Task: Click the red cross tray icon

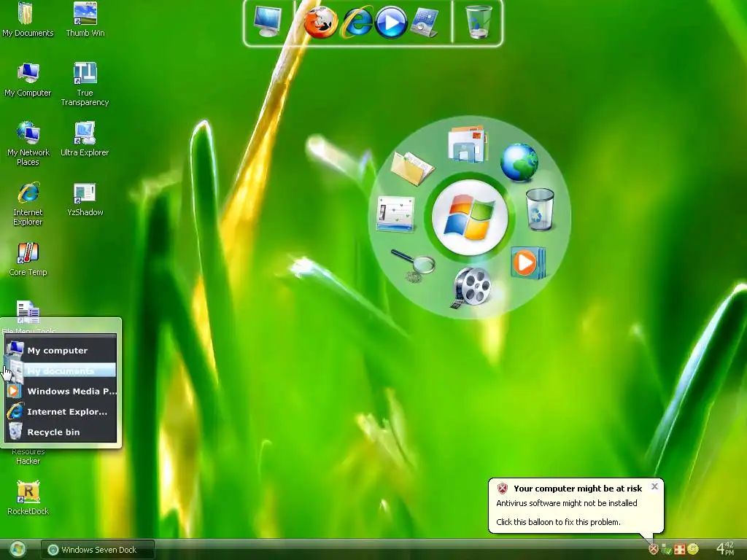Action: click(679, 549)
